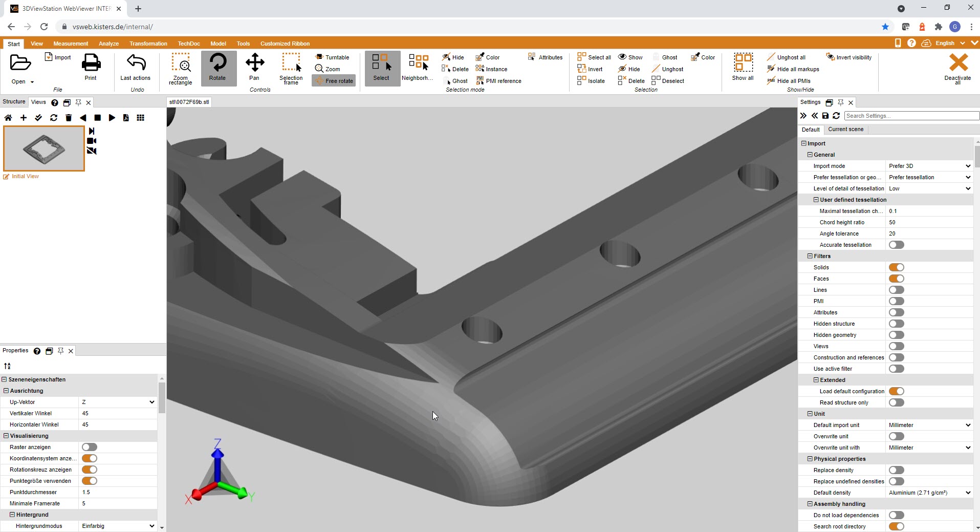Screen dimensions: 980x532
Task: Sort properties with the sort icon
Action: [7, 366]
